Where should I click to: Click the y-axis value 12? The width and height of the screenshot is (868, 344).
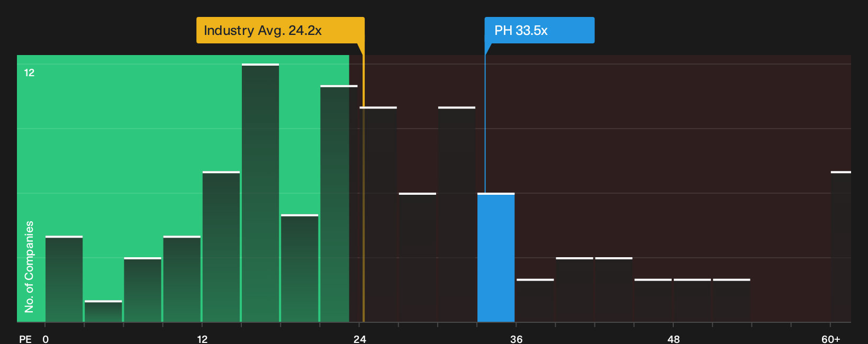29,73
